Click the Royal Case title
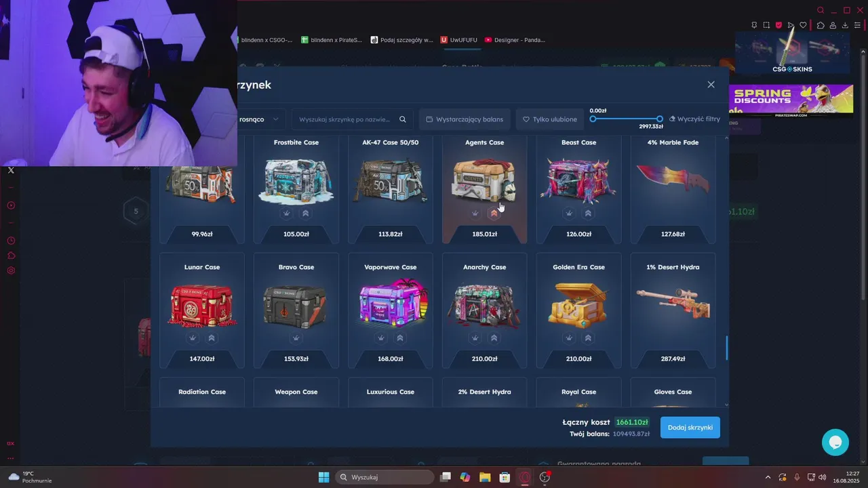 coord(578,392)
